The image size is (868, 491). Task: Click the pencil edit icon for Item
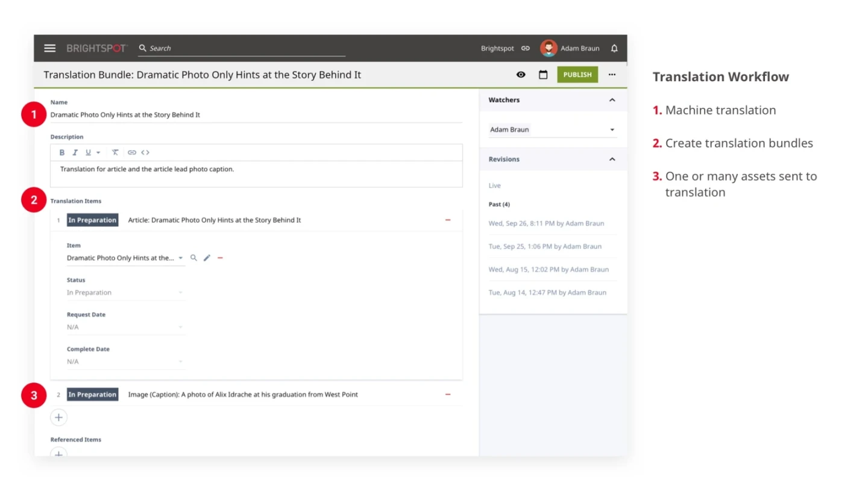(x=207, y=258)
